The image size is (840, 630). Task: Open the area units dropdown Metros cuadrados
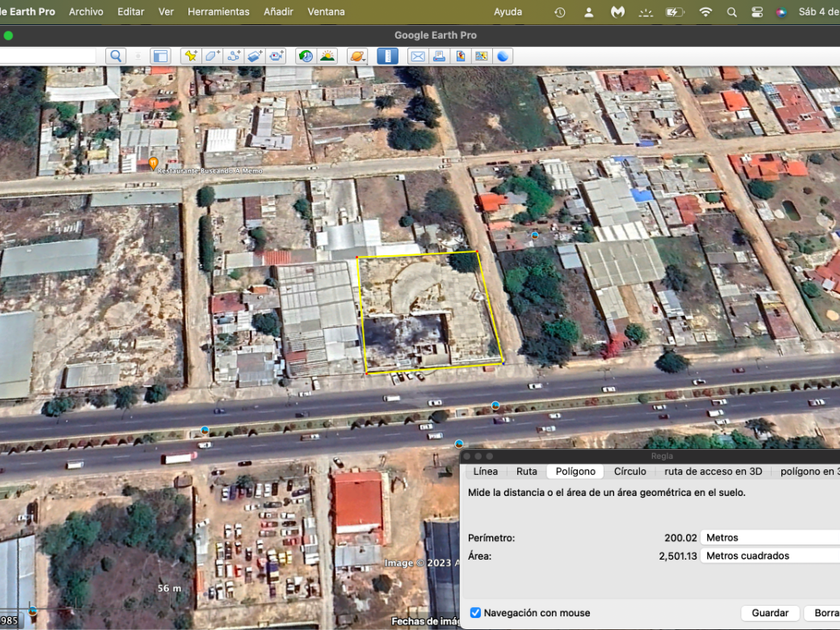(x=770, y=556)
